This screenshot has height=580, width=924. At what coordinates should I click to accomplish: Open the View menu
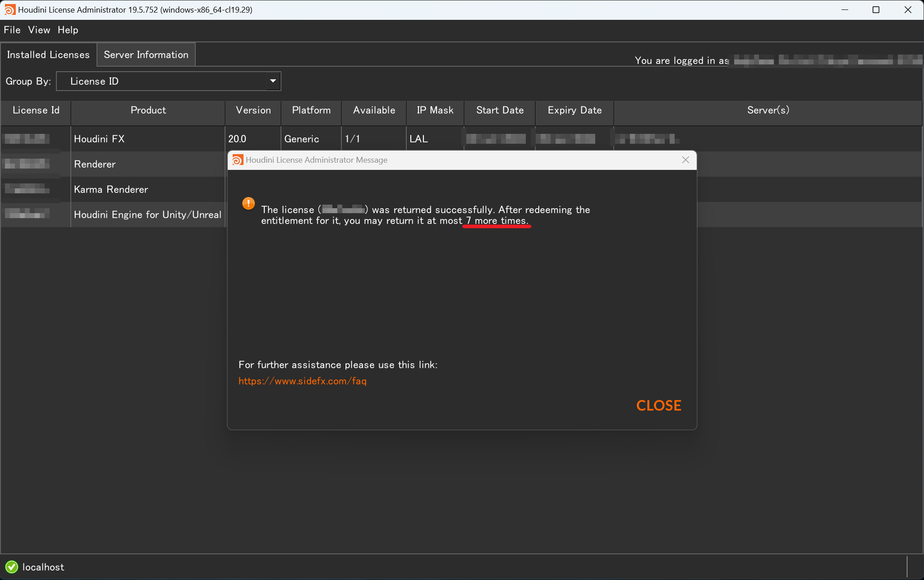coord(39,30)
